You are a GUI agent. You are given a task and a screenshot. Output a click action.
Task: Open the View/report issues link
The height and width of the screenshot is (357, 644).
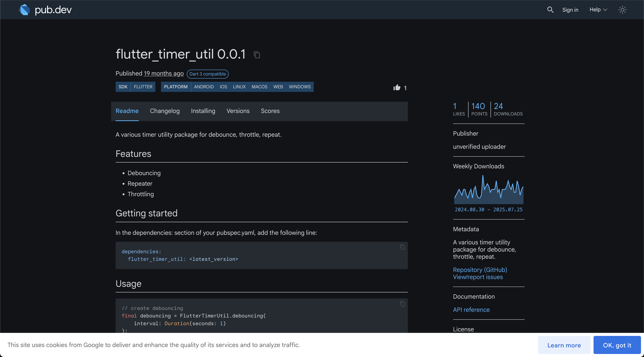click(x=478, y=277)
